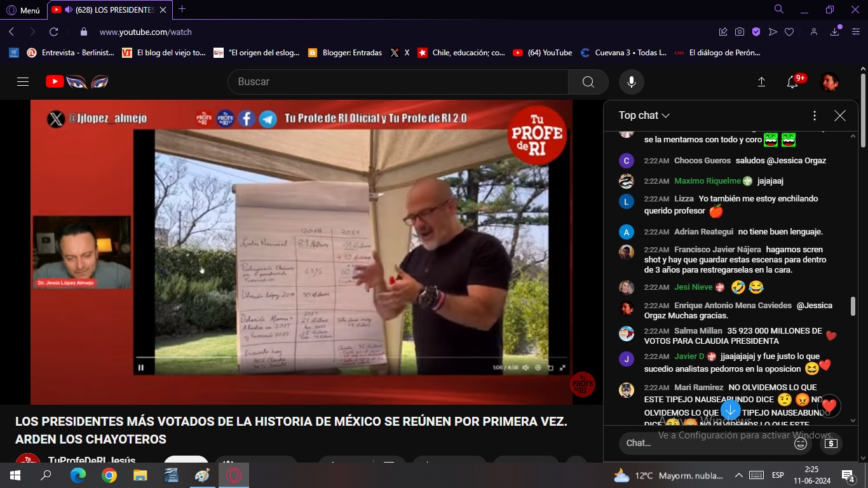Open the (64) YouTube bookmark

pos(542,53)
